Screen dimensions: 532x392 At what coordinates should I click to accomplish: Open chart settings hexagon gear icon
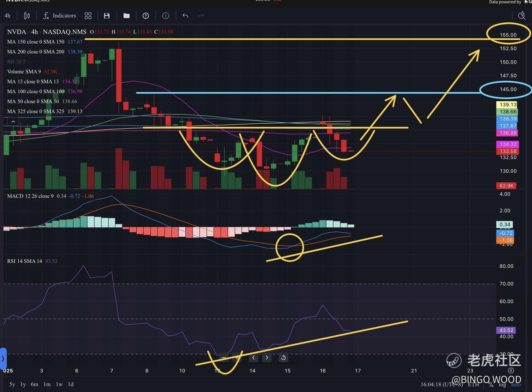511,370
